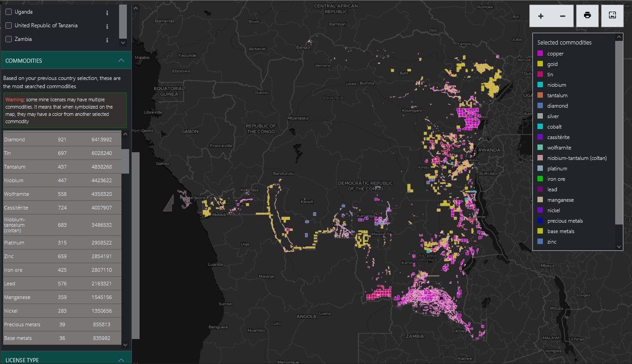Select the Wolframite commodity row
Viewport: 632px width, 364px height.
coord(62,194)
